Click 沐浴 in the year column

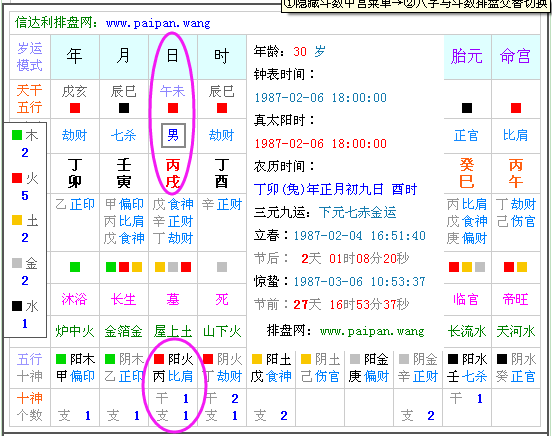[74, 299]
